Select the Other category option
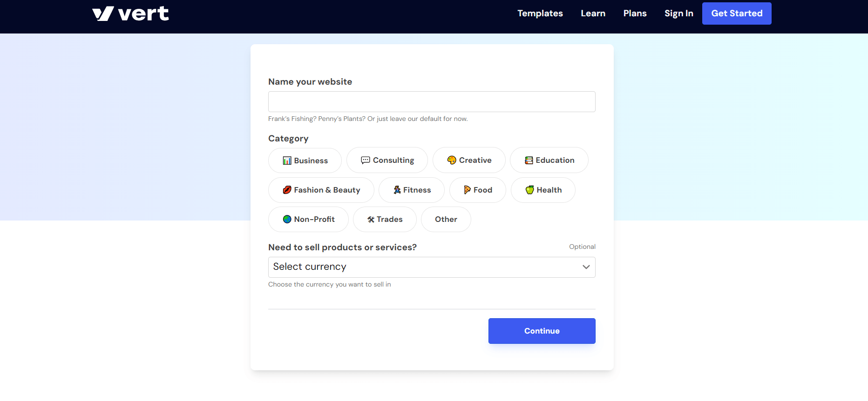Image resolution: width=868 pixels, height=401 pixels. pos(446,219)
